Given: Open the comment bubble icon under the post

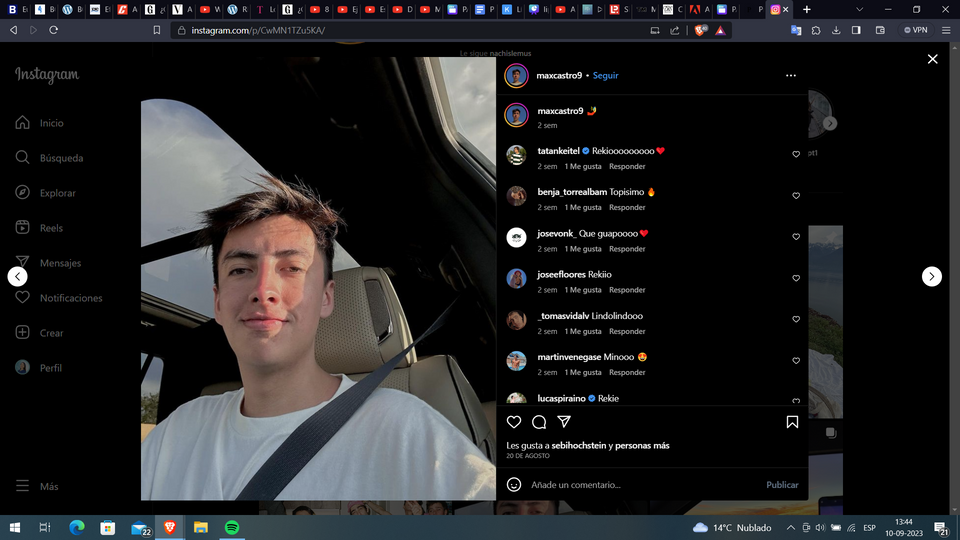Looking at the screenshot, I should point(539,422).
